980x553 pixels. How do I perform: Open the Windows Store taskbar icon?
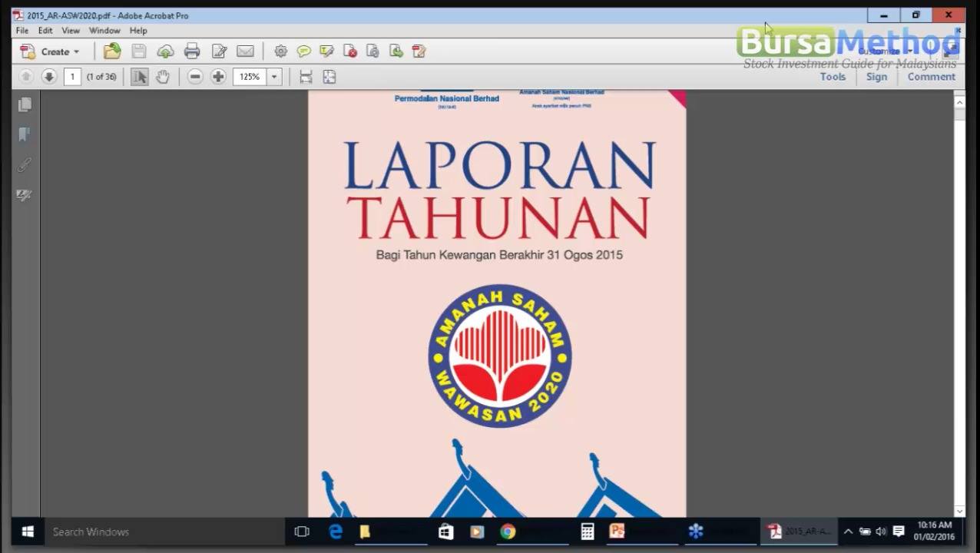tap(445, 531)
